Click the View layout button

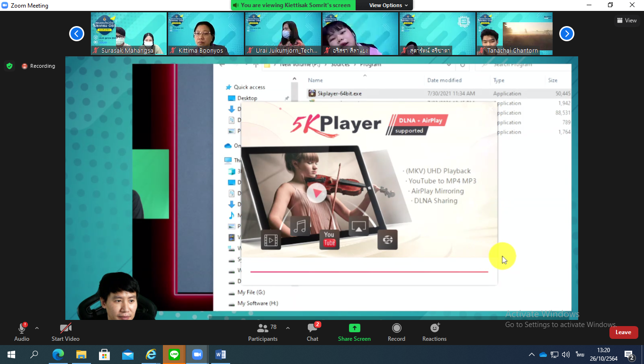click(627, 20)
